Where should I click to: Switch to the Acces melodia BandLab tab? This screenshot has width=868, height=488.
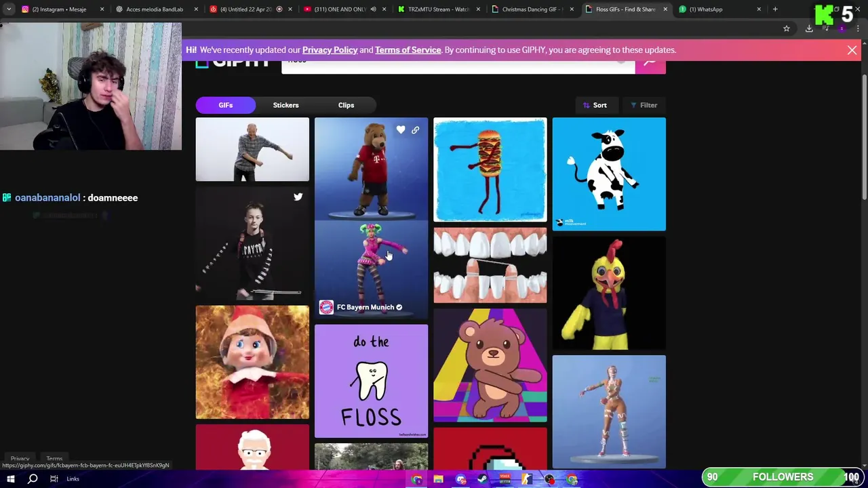[x=155, y=9]
